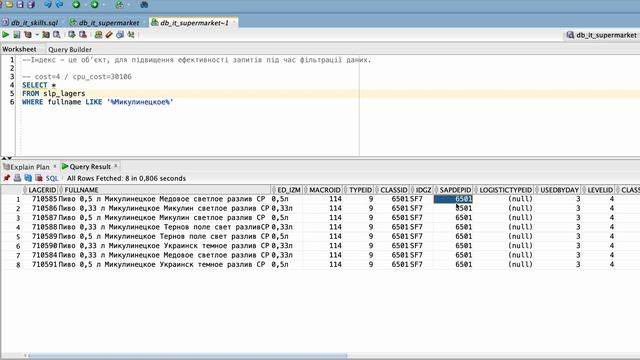Viewport: 640px width, 360px height.
Task: Open the Back button history dropdown arrow
Action: tap(85, 5)
